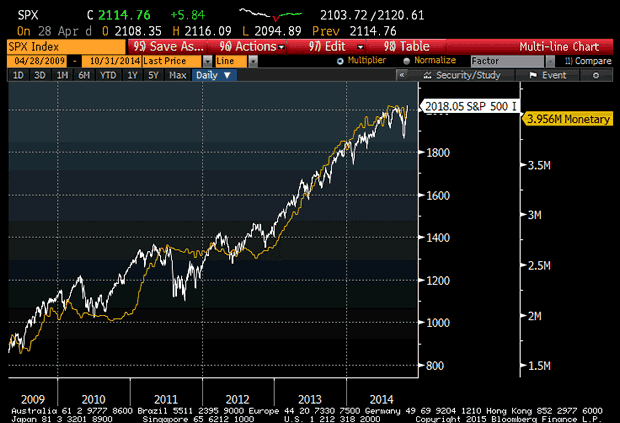Collapse toolbar with double-arrow icon
This screenshot has height=423, width=620.
point(401,75)
